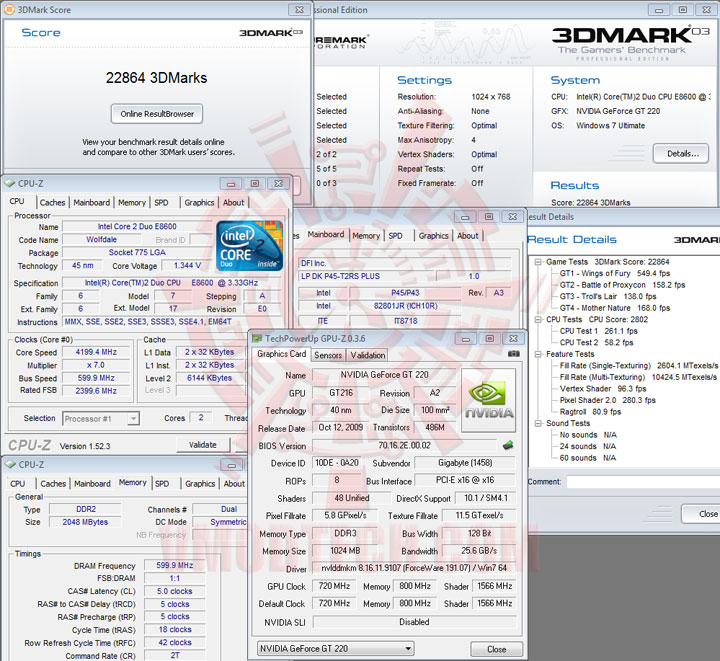Click the NVIDIA logo in GPU-Z
720x661 pixels.
click(x=489, y=400)
